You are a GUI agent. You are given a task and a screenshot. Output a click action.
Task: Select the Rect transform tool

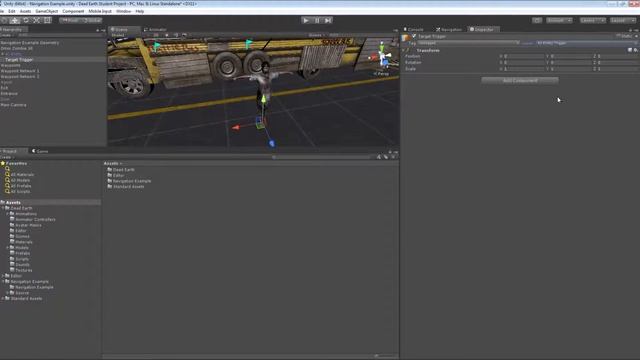click(47, 20)
